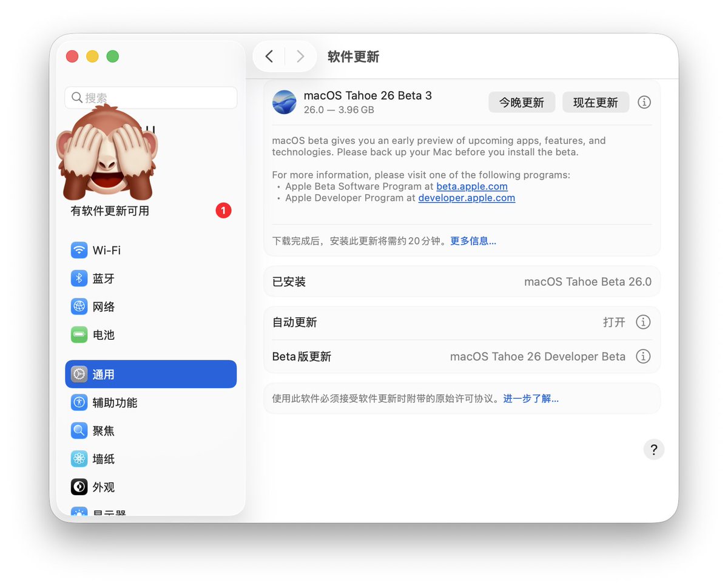This screenshot has height=588, width=728.
Task: Select 有软件更新可用 in the sidebar
Action: [110, 211]
